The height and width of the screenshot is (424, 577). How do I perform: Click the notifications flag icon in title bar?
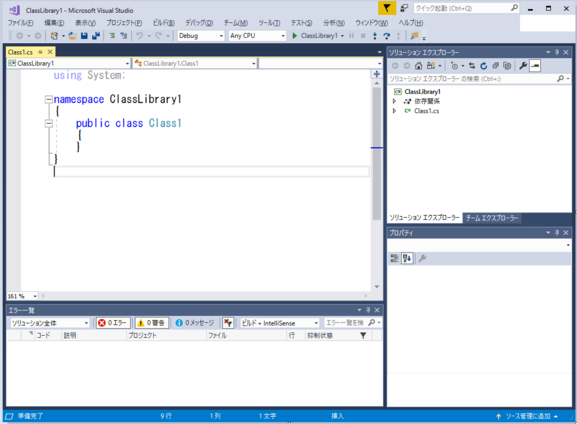pos(387,8)
